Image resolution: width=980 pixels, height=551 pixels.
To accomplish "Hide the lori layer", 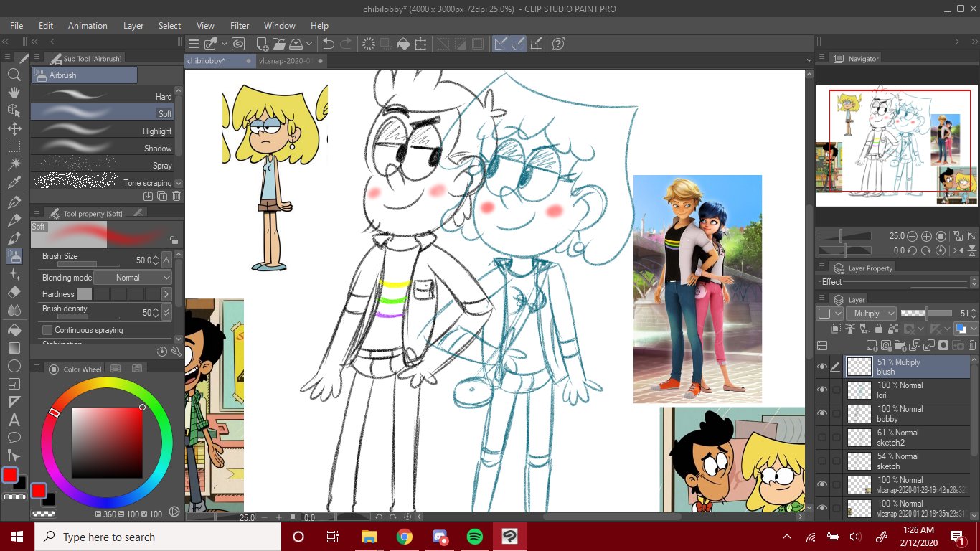I will [822, 390].
